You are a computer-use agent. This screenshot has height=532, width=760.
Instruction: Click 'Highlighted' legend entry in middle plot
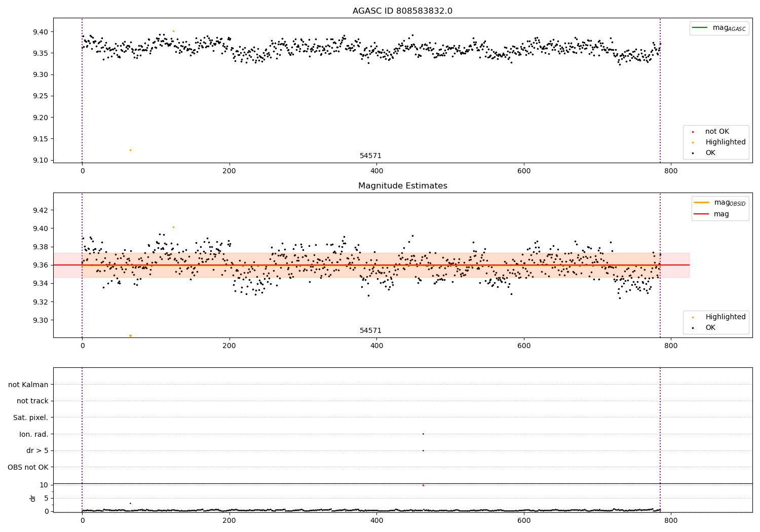pyautogui.click(x=725, y=317)
